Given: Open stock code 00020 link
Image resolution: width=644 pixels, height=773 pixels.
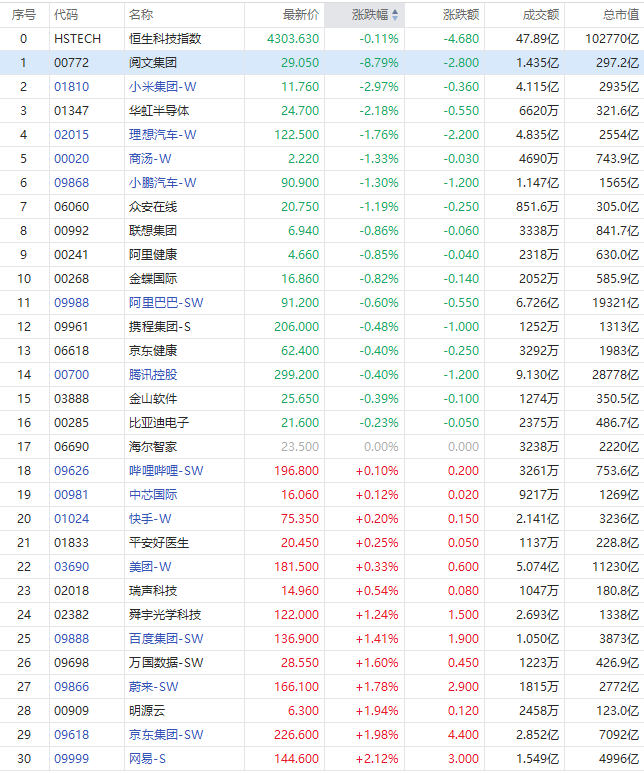Looking at the screenshot, I should pyautogui.click(x=72, y=159).
